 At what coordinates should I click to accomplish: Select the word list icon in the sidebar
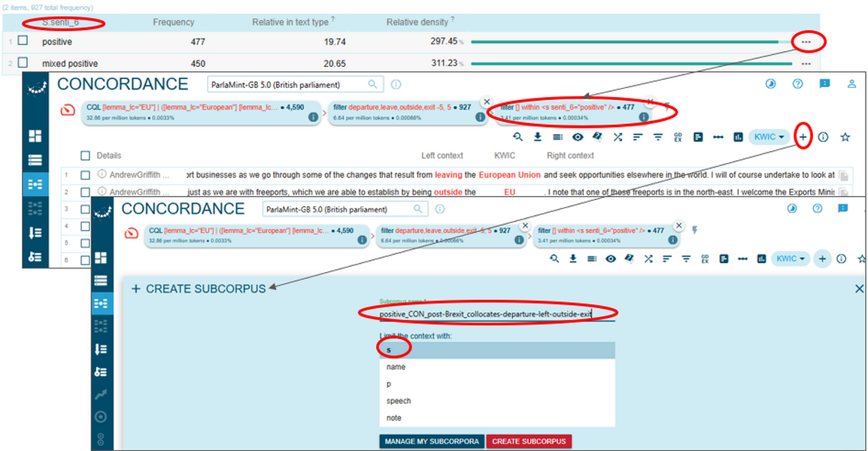pyautogui.click(x=35, y=160)
